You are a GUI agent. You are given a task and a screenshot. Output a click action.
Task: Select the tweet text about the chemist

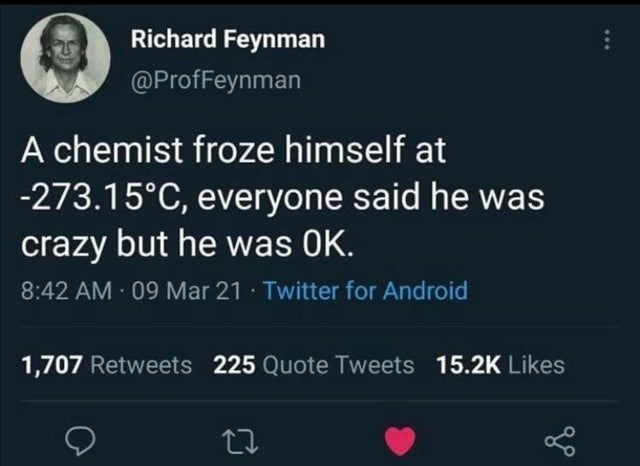coord(282,198)
